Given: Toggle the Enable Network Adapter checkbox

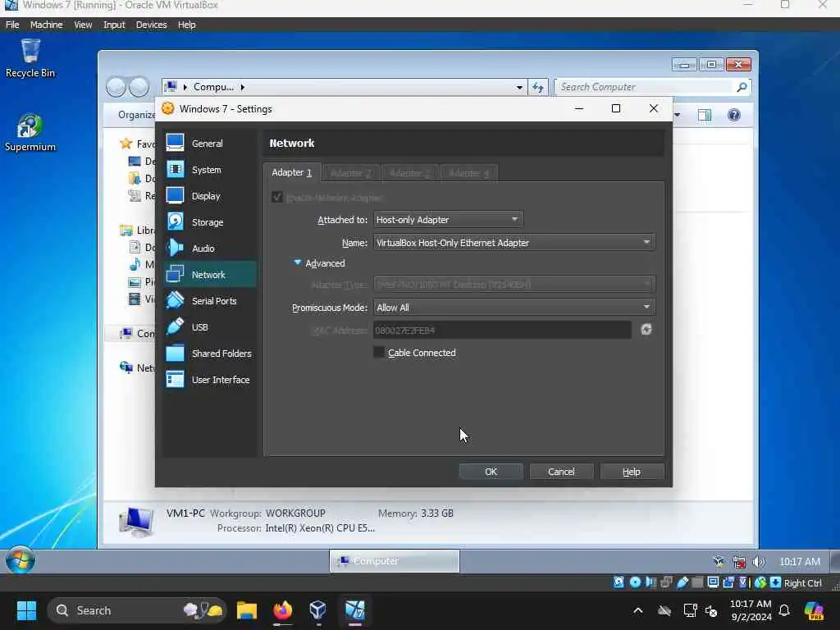Looking at the screenshot, I should pos(277,197).
